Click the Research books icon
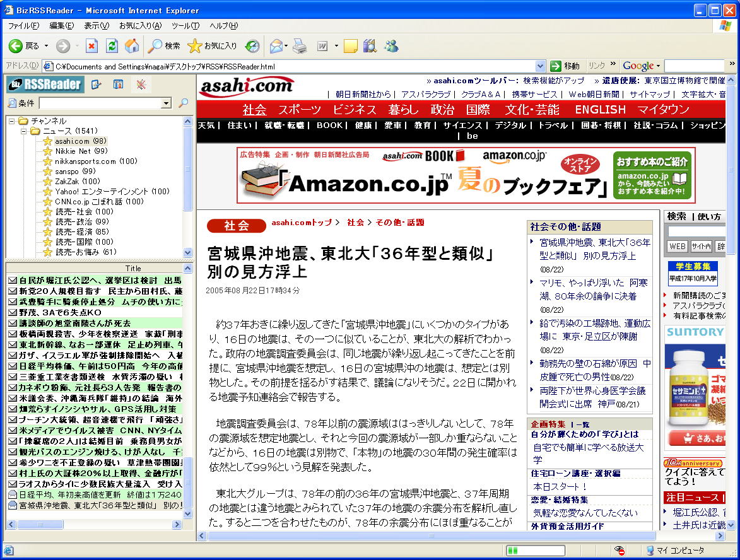This screenshot has width=740, height=560. point(370,46)
